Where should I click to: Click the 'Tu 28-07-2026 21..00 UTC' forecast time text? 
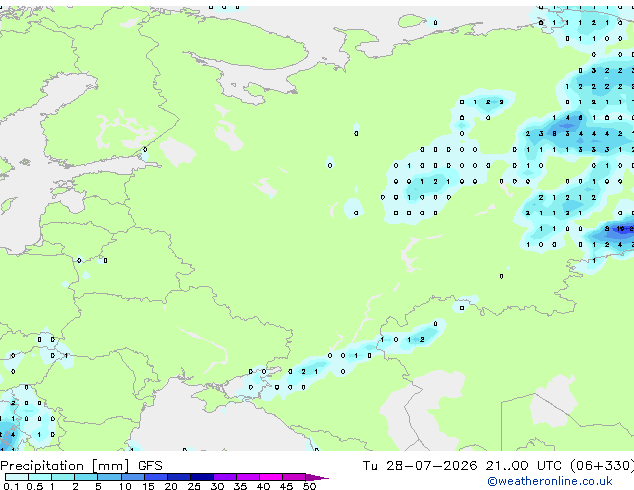pyautogui.click(x=462, y=465)
